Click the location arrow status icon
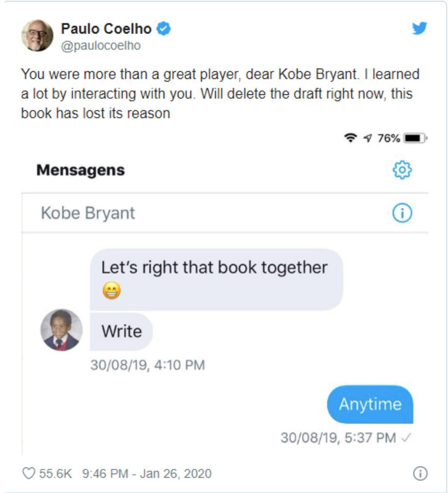The width and height of the screenshot is (448, 493). tap(368, 138)
